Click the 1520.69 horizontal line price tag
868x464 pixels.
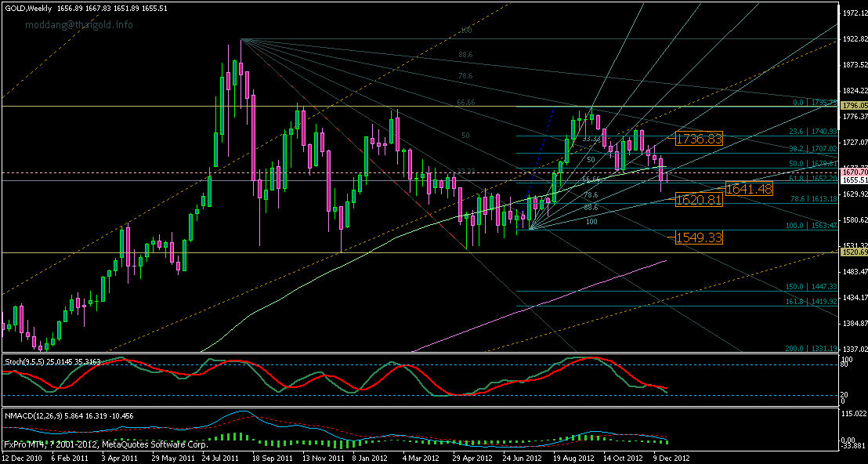click(853, 252)
